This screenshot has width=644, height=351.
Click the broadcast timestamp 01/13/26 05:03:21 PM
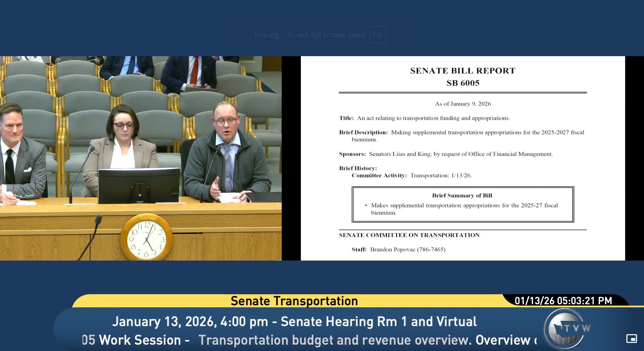(x=563, y=301)
